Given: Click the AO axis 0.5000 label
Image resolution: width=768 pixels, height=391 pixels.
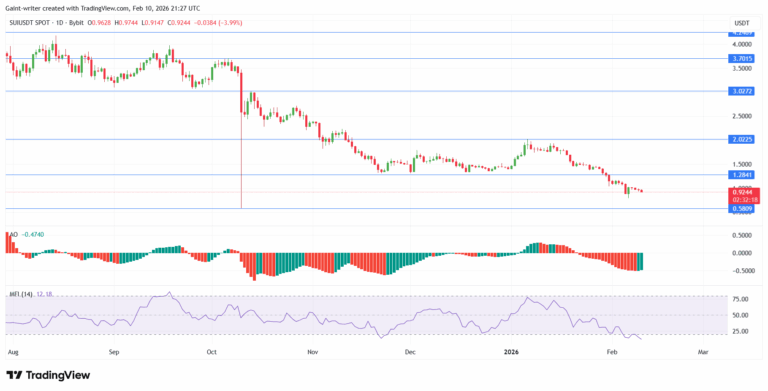Looking at the screenshot, I should tap(742, 236).
